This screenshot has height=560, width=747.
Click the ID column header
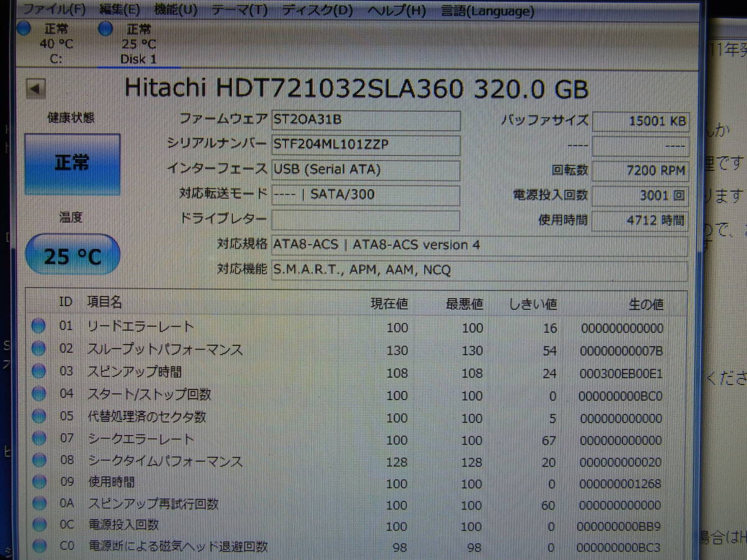point(65,302)
